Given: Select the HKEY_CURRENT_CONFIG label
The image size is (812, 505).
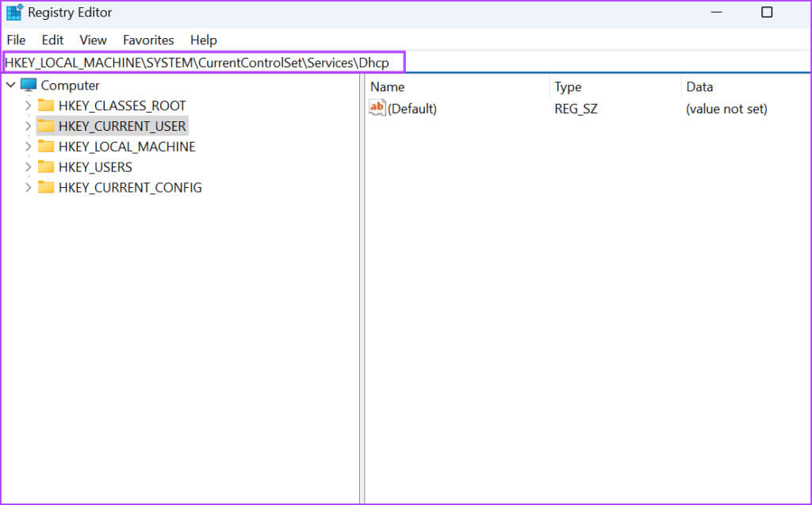Looking at the screenshot, I should (130, 187).
